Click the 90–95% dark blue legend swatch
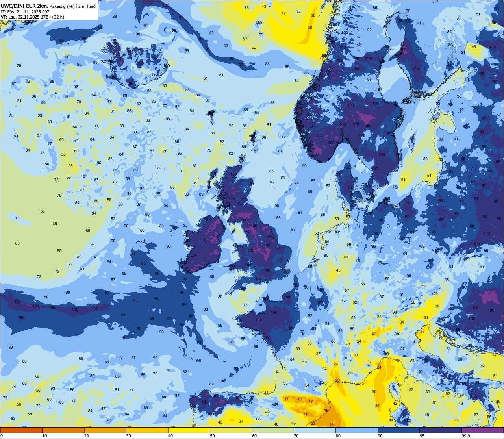This screenshot has height=439, width=504. coord(399,430)
